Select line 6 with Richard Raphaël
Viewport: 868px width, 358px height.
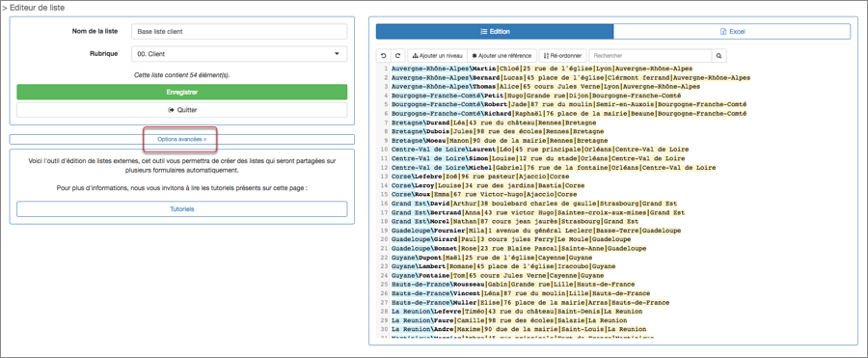coord(568,114)
